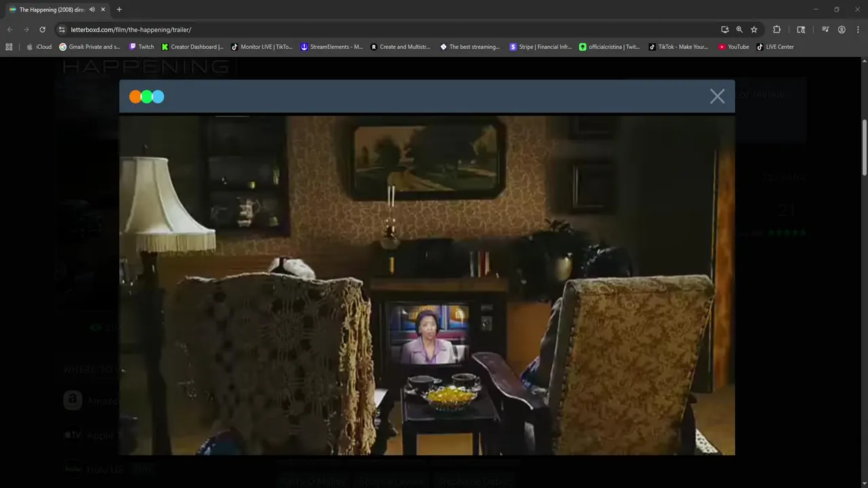The image size is (868, 488).
Task: Click the Letterboxd three-dot logo in overlay header
Action: 146,96
